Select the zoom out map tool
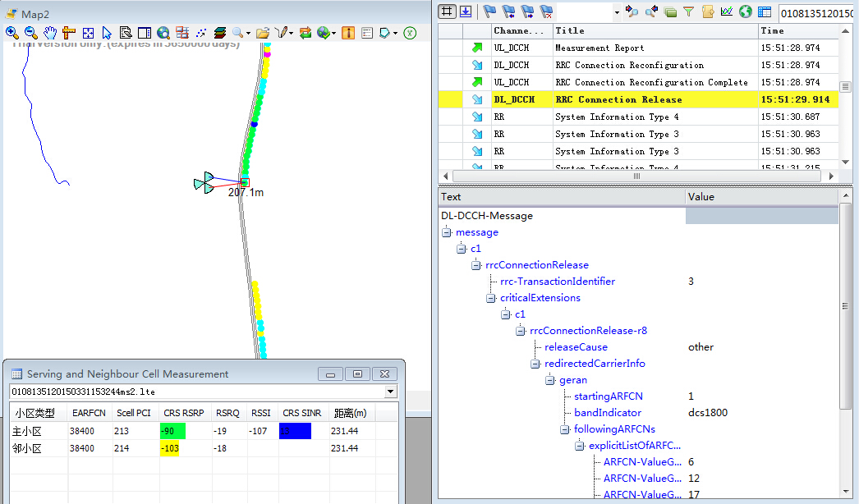This screenshot has width=859, height=504. pyautogui.click(x=30, y=33)
